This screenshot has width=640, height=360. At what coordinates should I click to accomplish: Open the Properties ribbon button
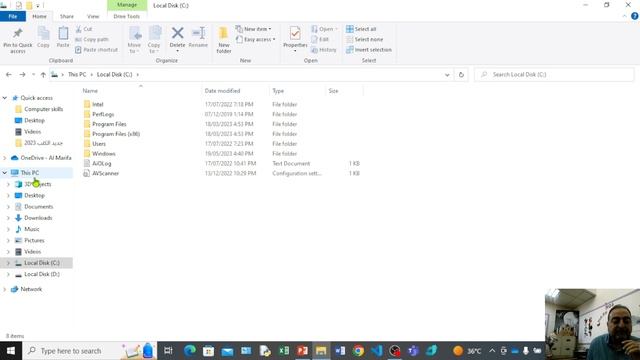tap(295, 39)
